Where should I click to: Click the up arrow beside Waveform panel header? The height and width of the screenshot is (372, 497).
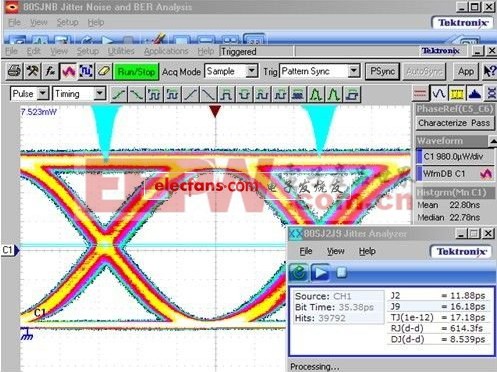click(493, 141)
